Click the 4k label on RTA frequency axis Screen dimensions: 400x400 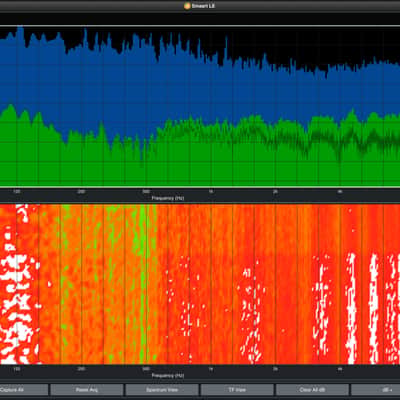340,192
